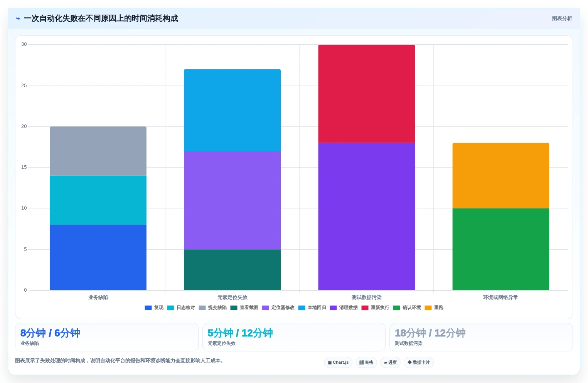Click the description text below the cards
The image size is (588, 383).
pos(120,361)
